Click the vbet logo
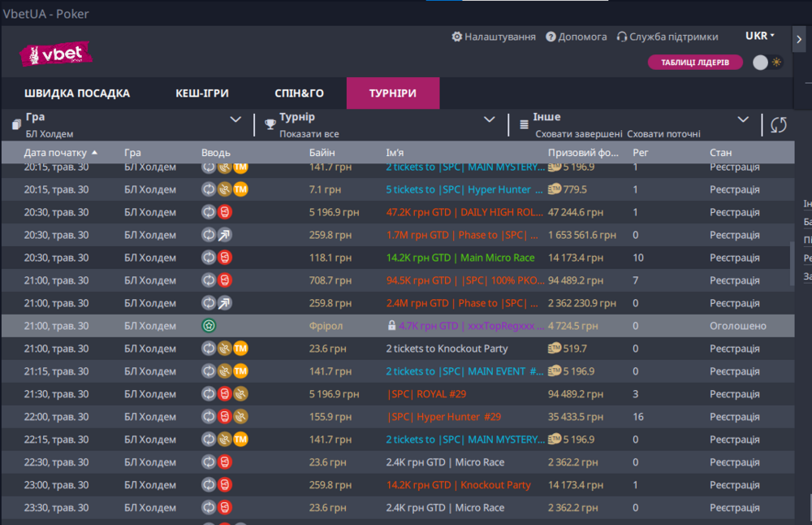This screenshot has height=525, width=812. pos(56,54)
